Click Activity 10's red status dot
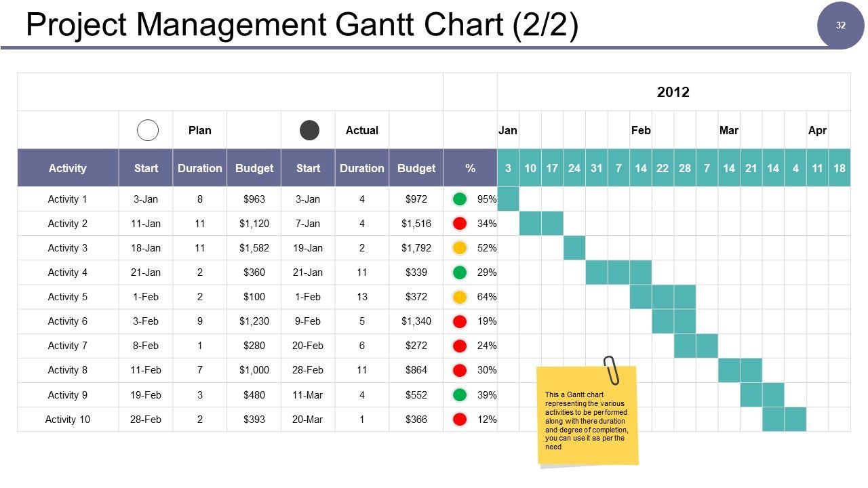The image size is (868, 488). point(460,419)
